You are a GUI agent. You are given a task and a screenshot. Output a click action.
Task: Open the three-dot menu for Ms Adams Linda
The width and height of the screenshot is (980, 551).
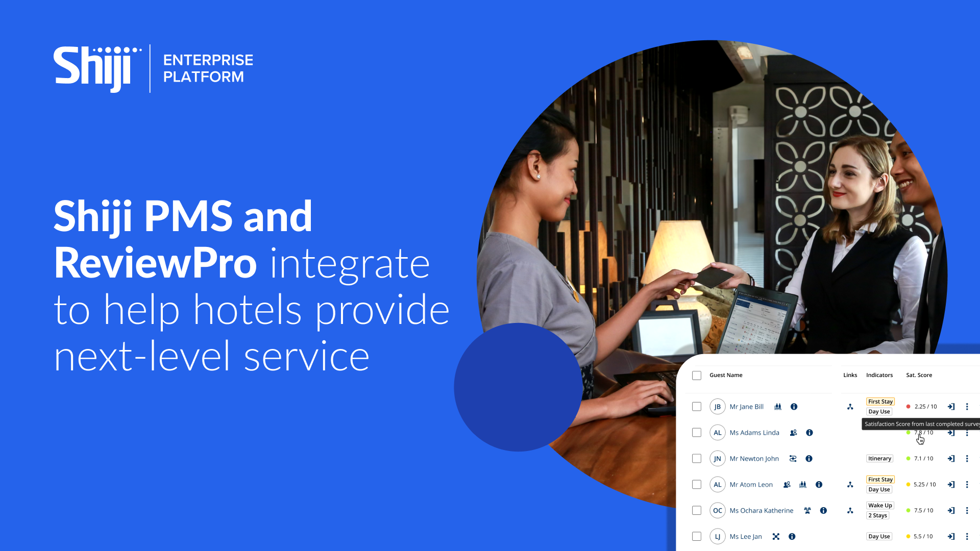click(967, 433)
